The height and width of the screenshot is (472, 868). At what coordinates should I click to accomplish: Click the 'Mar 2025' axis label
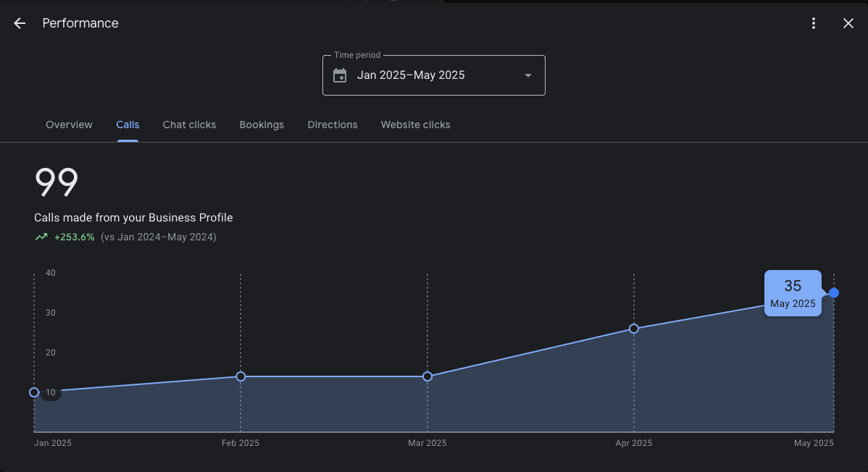pos(427,443)
